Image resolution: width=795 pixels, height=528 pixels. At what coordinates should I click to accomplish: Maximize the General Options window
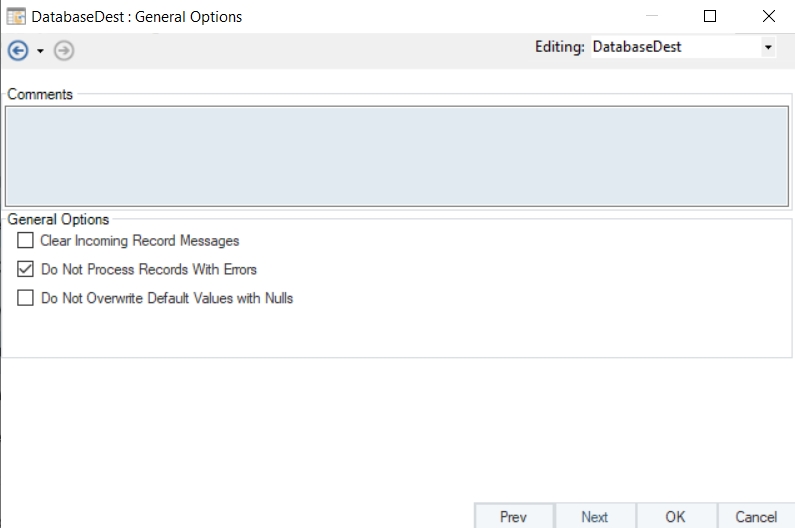[710, 17]
